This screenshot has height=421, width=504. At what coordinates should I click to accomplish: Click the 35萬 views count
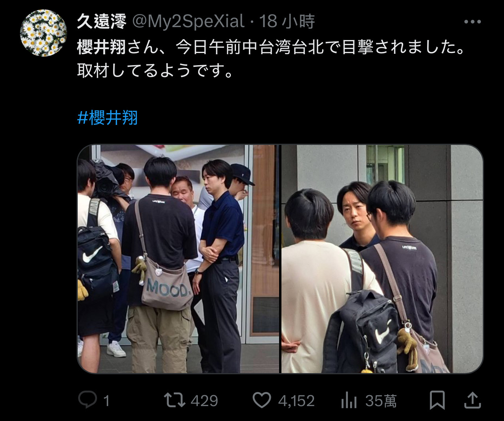point(381,401)
